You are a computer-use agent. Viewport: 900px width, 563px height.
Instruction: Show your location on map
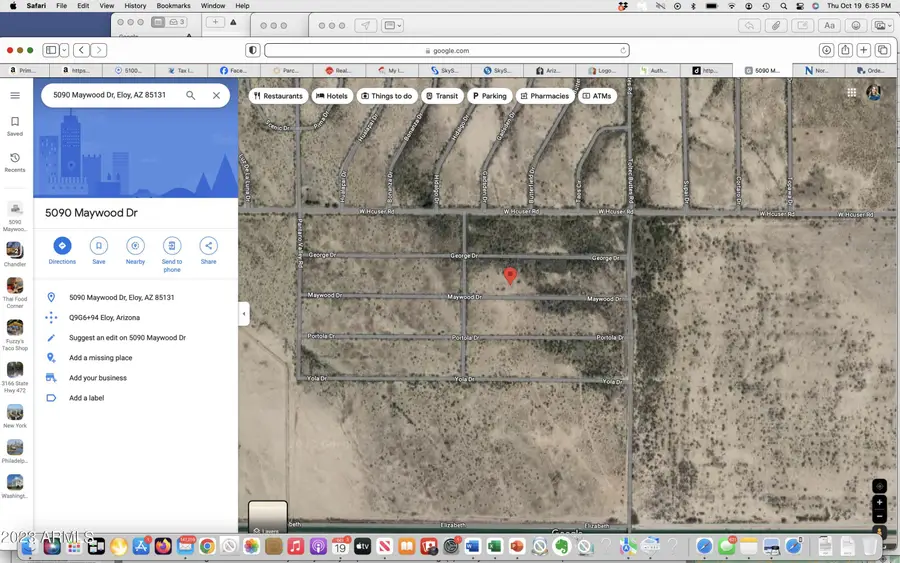[x=879, y=486]
